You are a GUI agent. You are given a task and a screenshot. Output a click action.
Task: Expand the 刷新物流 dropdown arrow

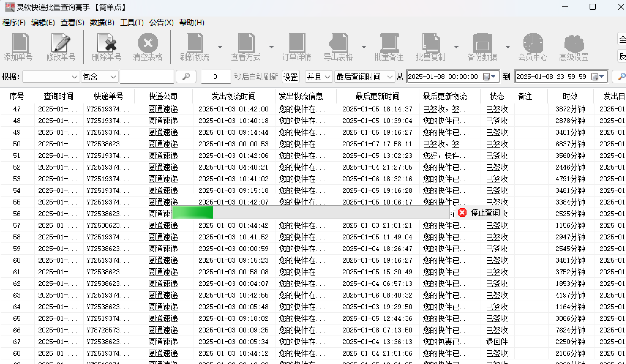(220, 47)
